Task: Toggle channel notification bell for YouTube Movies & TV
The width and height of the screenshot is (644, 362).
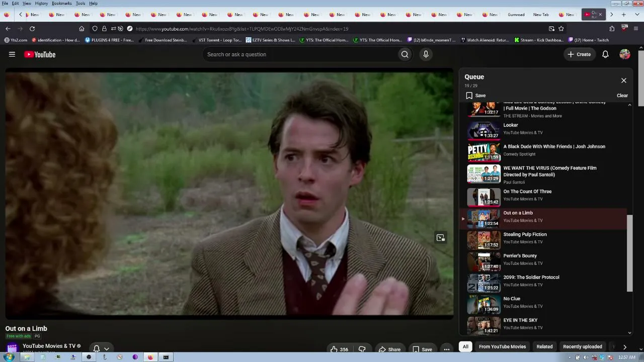Action: (x=97, y=348)
